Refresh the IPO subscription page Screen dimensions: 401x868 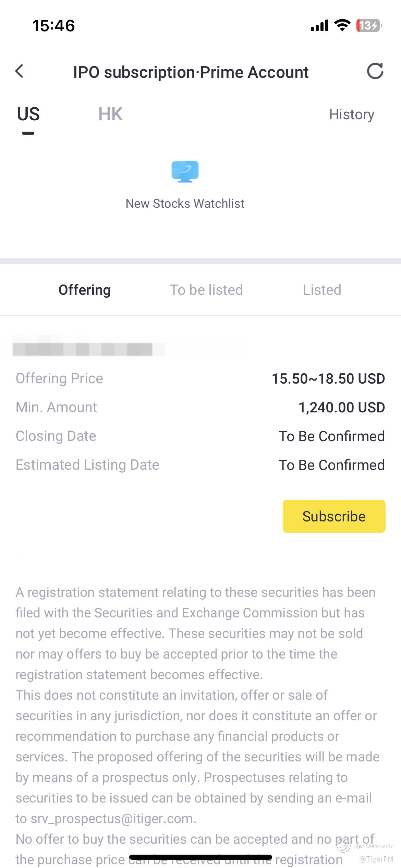coord(375,71)
